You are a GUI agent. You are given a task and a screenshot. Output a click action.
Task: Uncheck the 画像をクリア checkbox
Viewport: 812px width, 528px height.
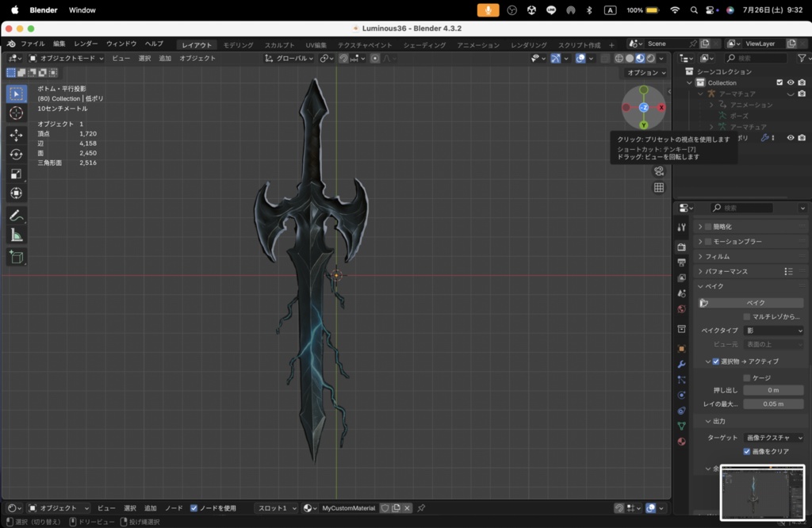[x=746, y=451]
